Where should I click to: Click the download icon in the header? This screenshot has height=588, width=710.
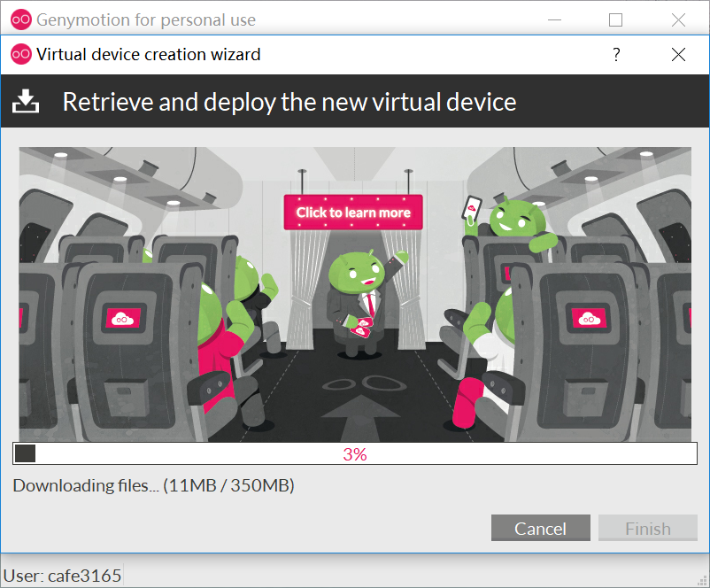coord(26,101)
